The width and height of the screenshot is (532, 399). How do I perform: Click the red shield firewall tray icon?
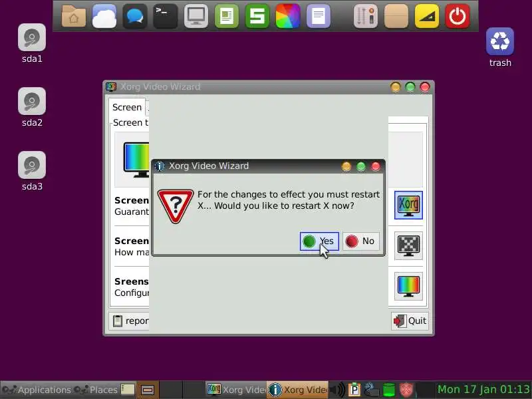coord(406,390)
